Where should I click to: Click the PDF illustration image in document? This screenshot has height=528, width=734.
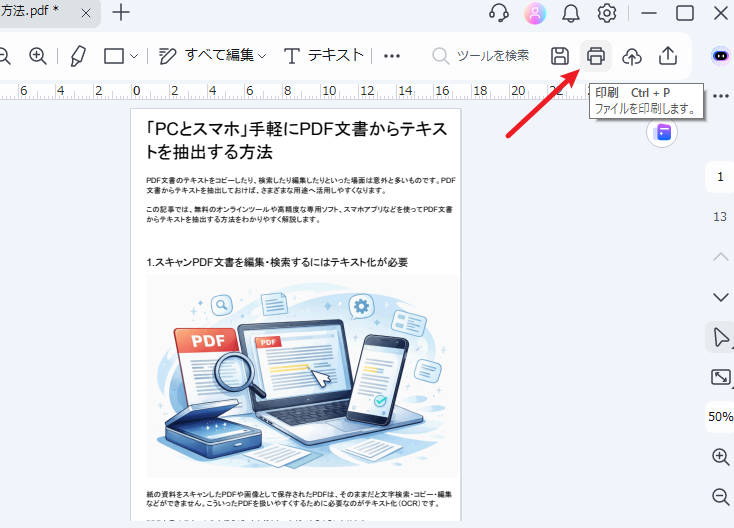point(302,376)
